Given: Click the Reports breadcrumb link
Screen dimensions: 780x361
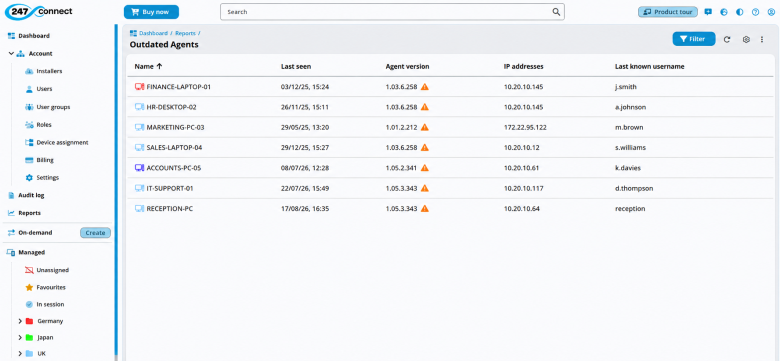Looking at the screenshot, I should (x=185, y=33).
